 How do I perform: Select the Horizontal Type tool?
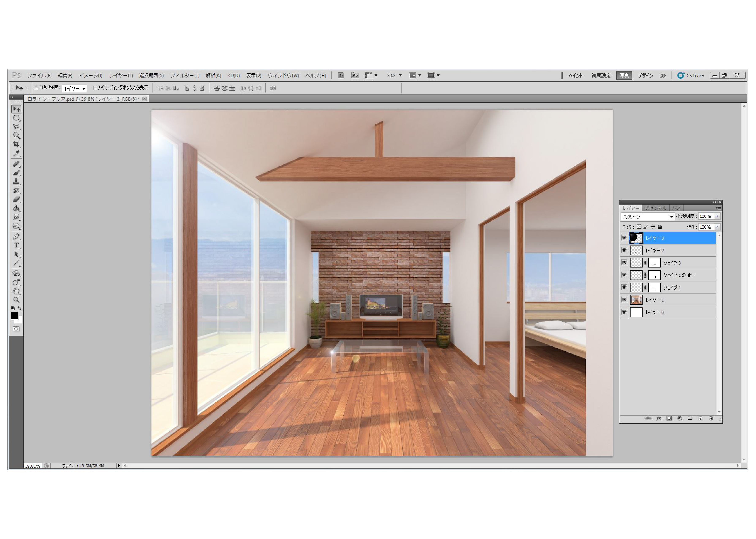click(x=16, y=245)
